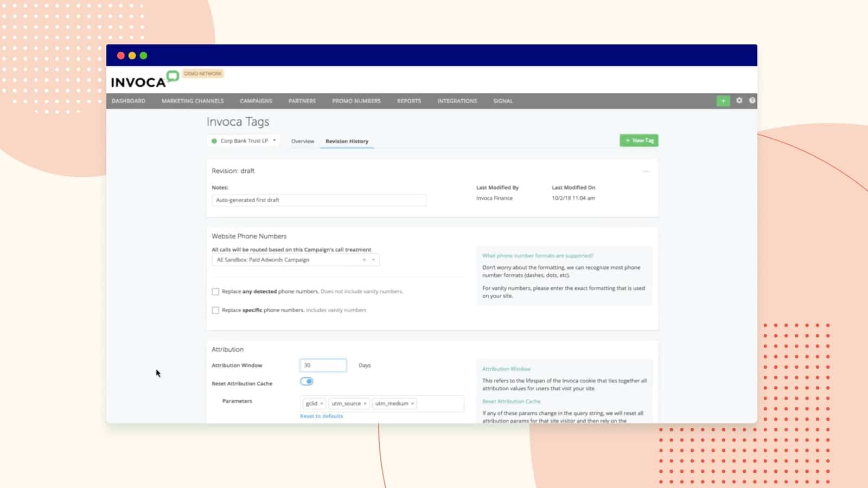Remove the utm_source parameter chip
The width and height of the screenshot is (868, 488).
coord(365,403)
